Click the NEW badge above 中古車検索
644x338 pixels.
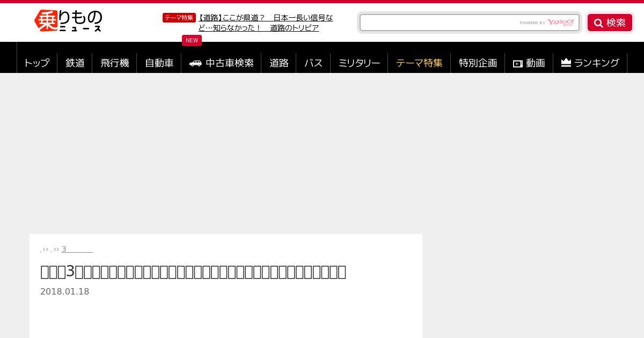tap(192, 40)
